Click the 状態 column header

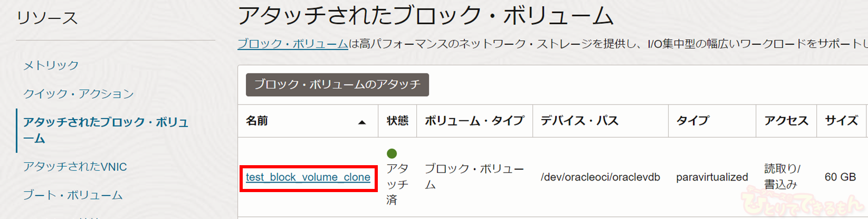397,121
